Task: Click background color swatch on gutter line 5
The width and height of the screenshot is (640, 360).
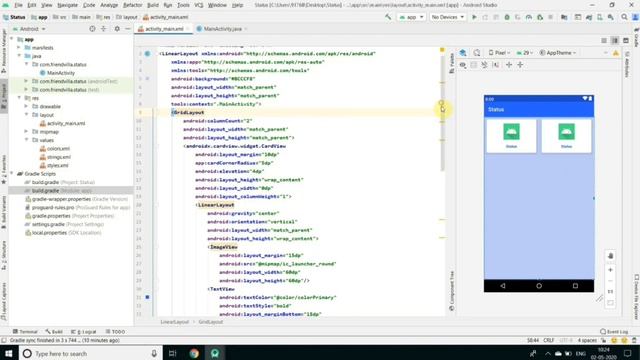Action: [x=147, y=79]
